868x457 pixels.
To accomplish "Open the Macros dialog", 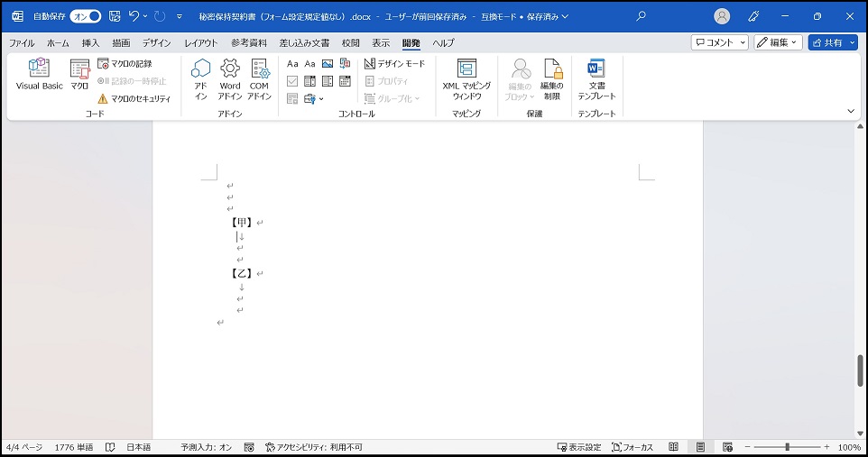I will point(79,74).
